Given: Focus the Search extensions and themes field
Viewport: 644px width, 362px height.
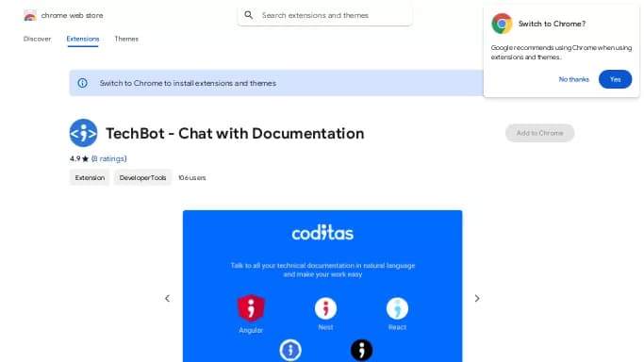Looking at the screenshot, I should [325, 15].
